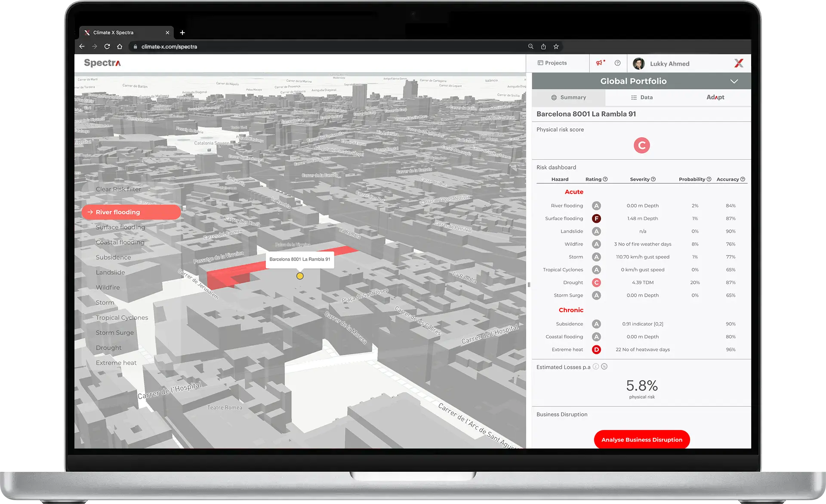The width and height of the screenshot is (826, 504).
Task: Bookmark page with the star icon
Action: (556, 46)
